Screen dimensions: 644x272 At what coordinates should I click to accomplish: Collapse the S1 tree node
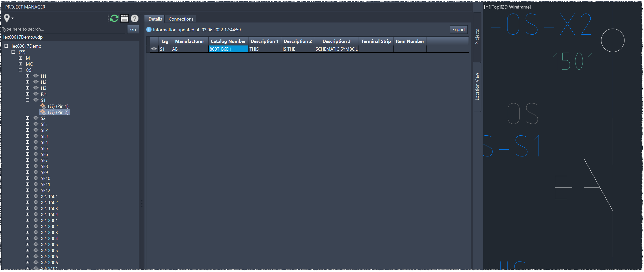point(28,100)
